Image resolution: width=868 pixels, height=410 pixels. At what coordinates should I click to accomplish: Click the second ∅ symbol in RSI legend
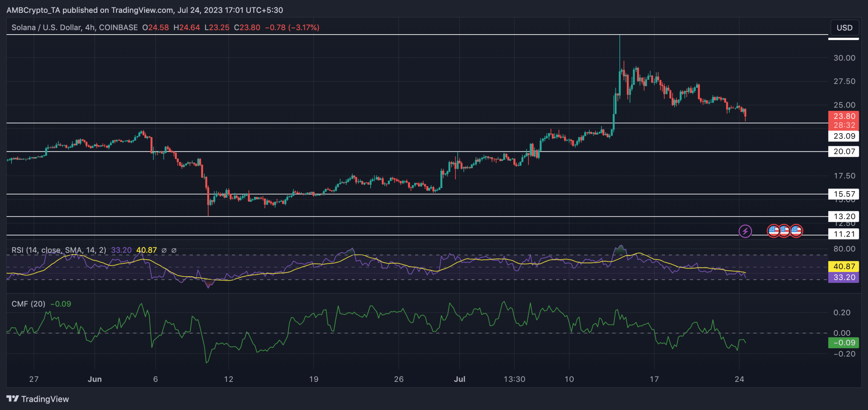pos(174,250)
